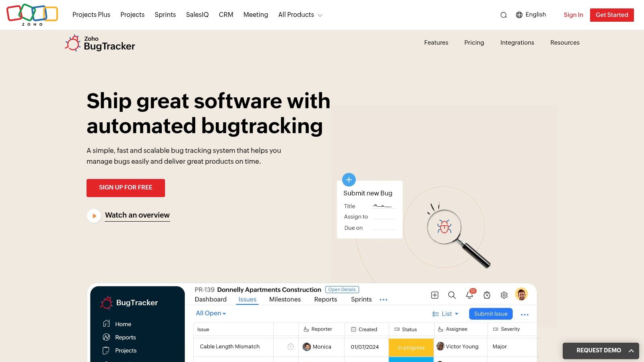Image resolution: width=644 pixels, height=362 pixels.
Task: Click the globe language icon
Action: (x=519, y=15)
